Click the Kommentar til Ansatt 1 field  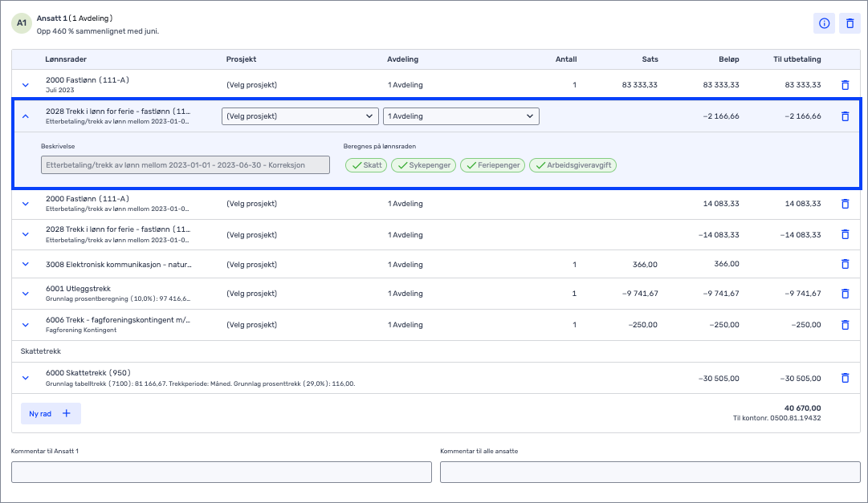click(222, 472)
